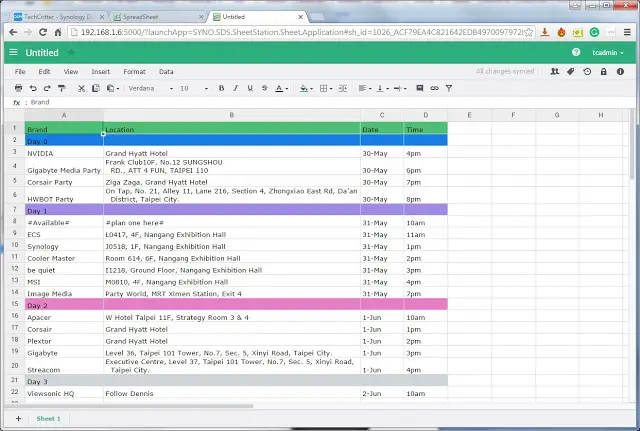
Task: Click the fx formula icon
Action: (x=16, y=102)
